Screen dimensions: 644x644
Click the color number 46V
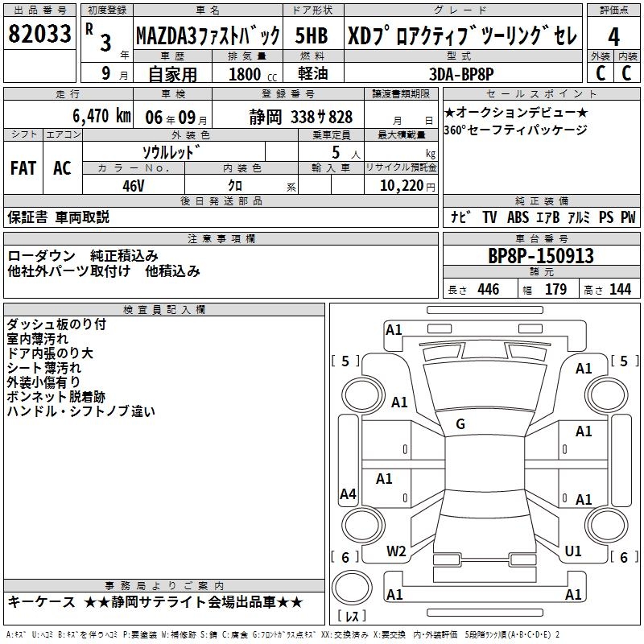pos(134,186)
